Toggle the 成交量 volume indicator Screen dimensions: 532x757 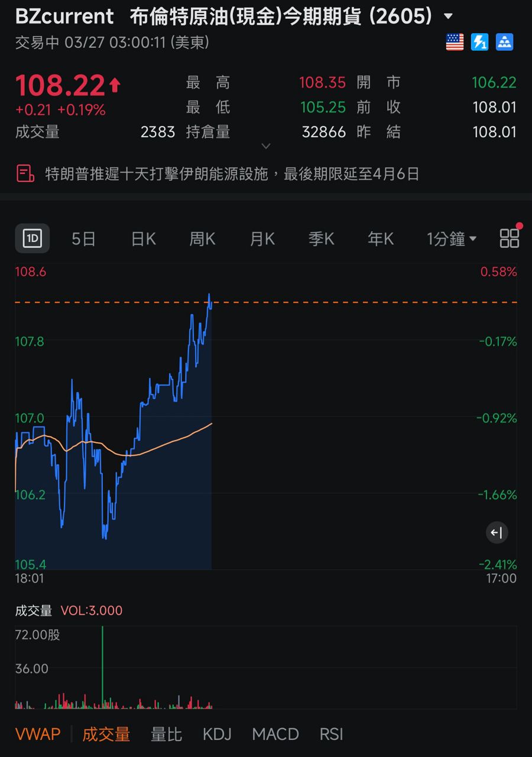(106, 734)
